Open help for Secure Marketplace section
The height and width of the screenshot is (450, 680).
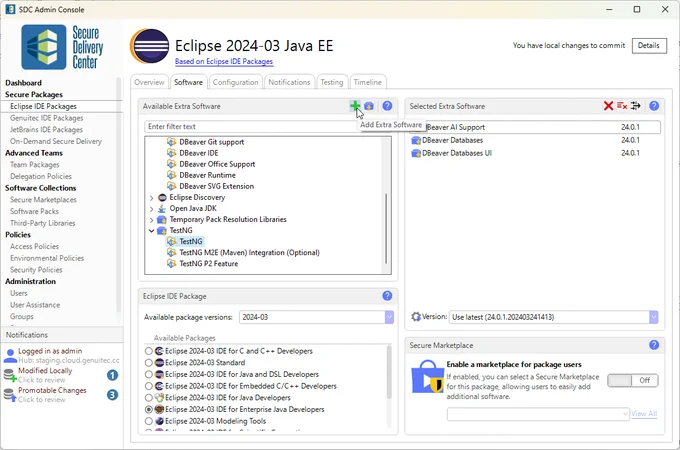tap(654, 345)
